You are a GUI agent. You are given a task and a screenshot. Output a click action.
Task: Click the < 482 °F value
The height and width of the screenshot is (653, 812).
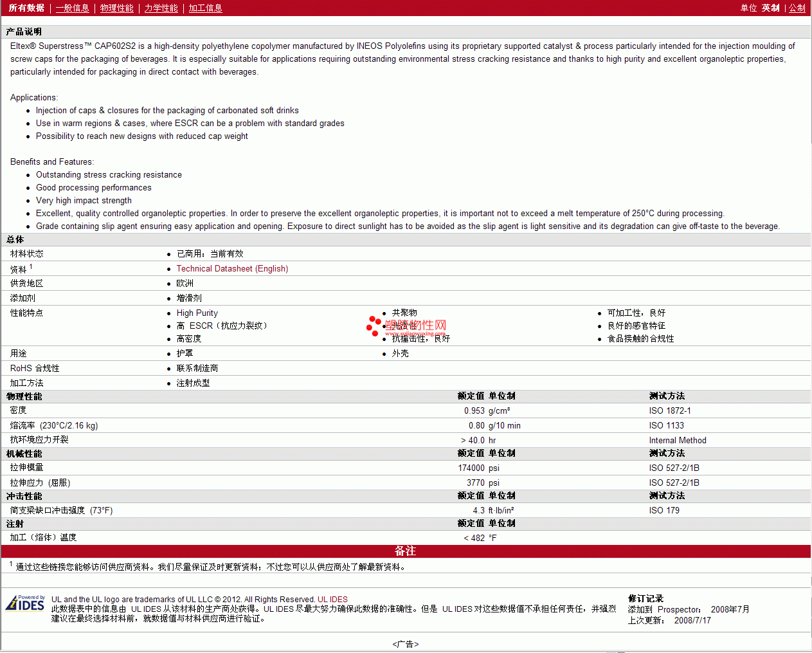click(x=480, y=538)
